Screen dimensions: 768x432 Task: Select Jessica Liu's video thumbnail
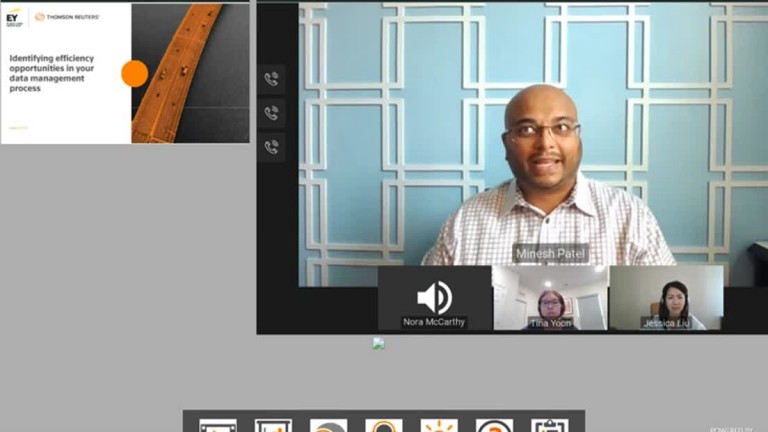(x=666, y=297)
